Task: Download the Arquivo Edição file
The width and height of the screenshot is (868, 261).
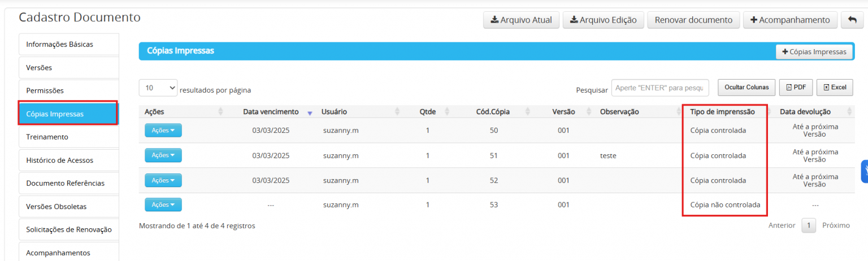Action: point(603,20)
